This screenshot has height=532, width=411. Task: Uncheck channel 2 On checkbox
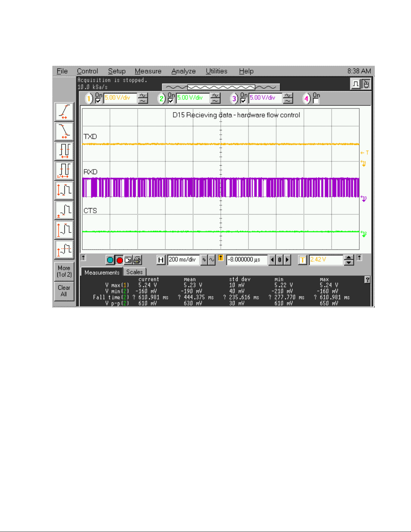point(171,101)
